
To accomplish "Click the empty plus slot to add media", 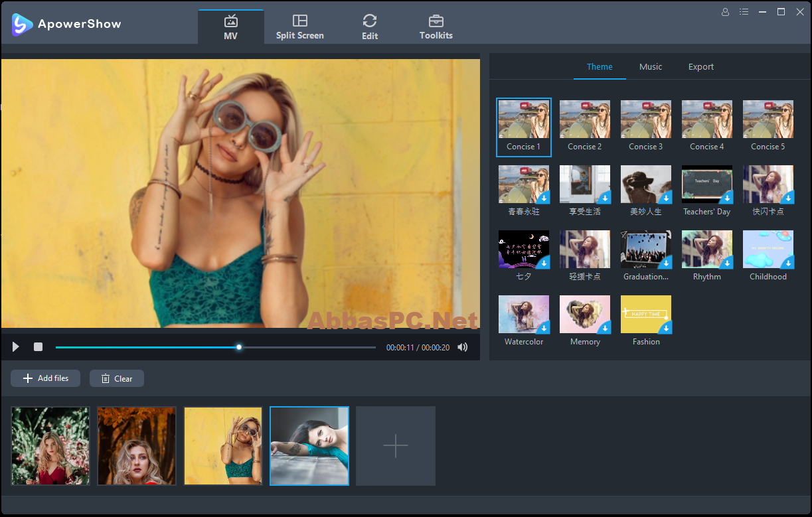I will pos(396,446).
